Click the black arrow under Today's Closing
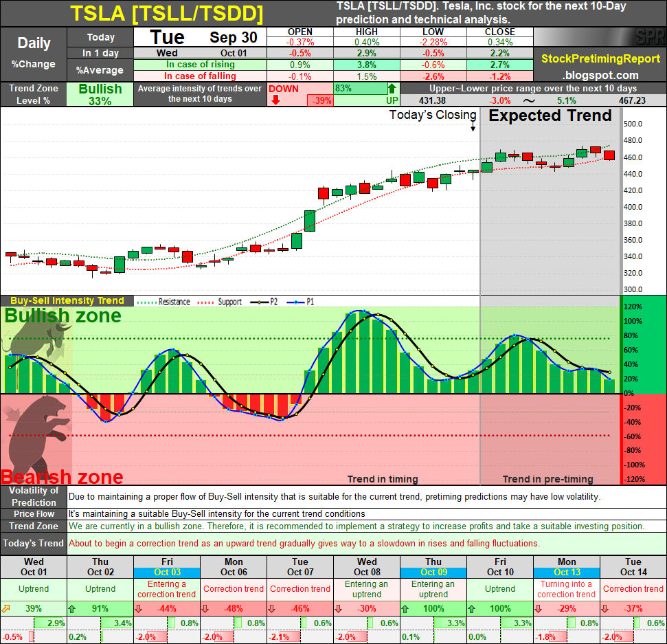 (473, 126)
